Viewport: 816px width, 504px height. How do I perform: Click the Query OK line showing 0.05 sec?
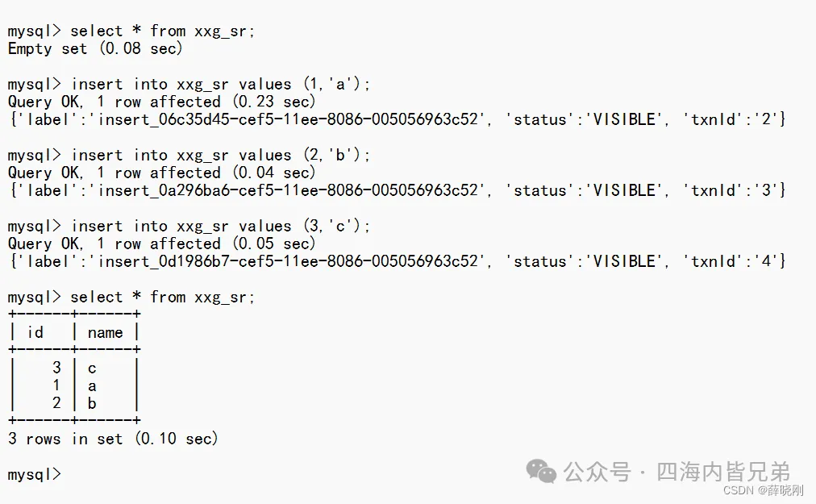point(161,244)
